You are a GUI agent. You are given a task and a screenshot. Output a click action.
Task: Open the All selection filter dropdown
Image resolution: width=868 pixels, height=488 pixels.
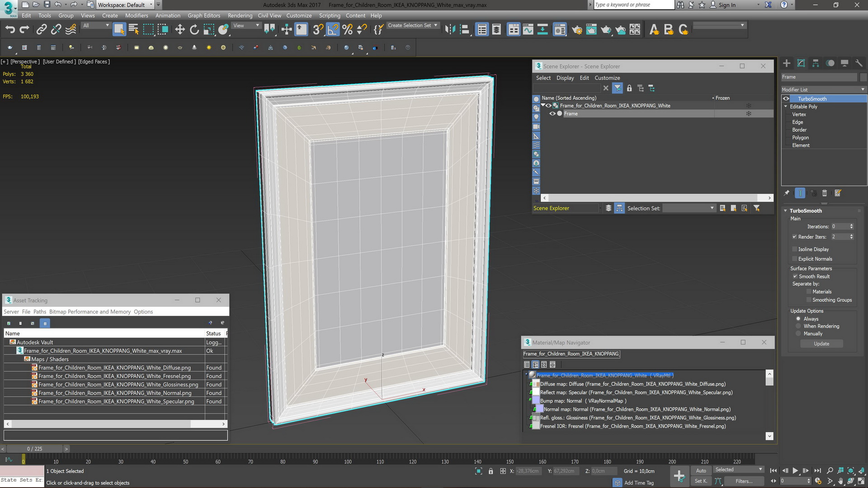[x=96, y=26]
